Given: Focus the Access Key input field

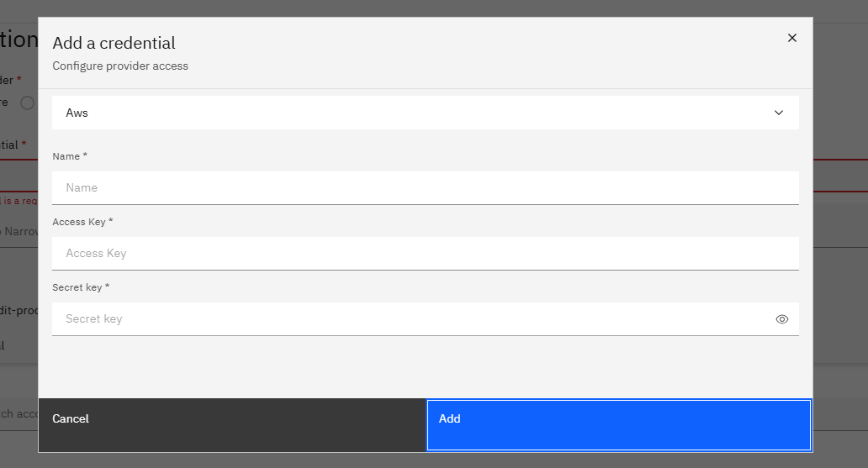Looking at the screenshot, I should [425, 254].
